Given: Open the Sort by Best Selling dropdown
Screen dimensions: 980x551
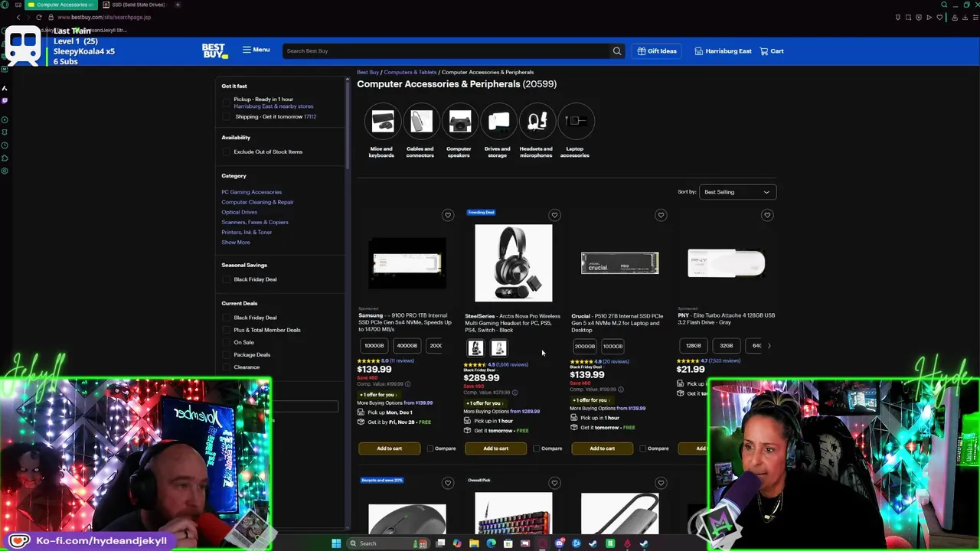Looking at the screenshot, I should (737, 192).
